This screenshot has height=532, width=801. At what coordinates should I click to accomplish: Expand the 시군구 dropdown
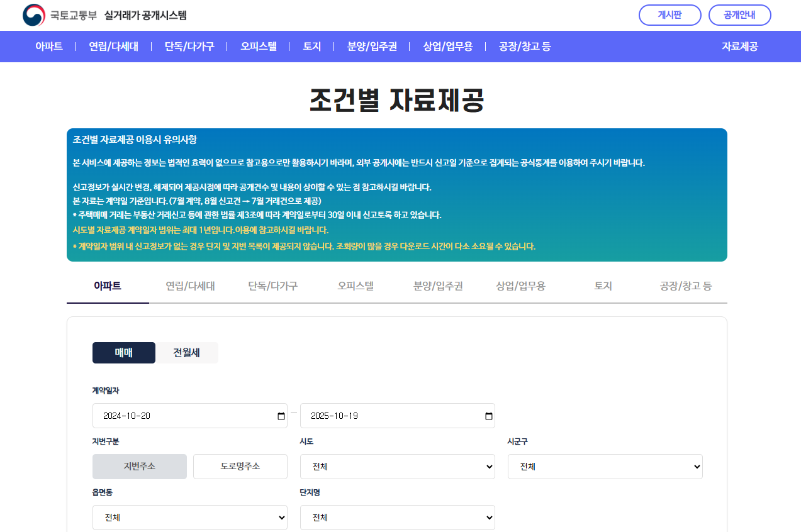pos(605,467)
